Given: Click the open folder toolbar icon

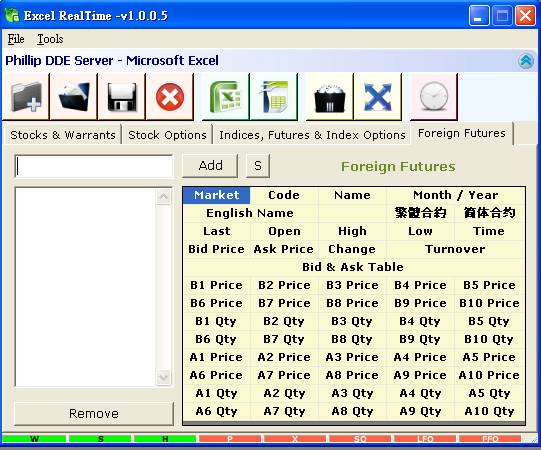Looking at the screenshot, I should pos(74,97).
